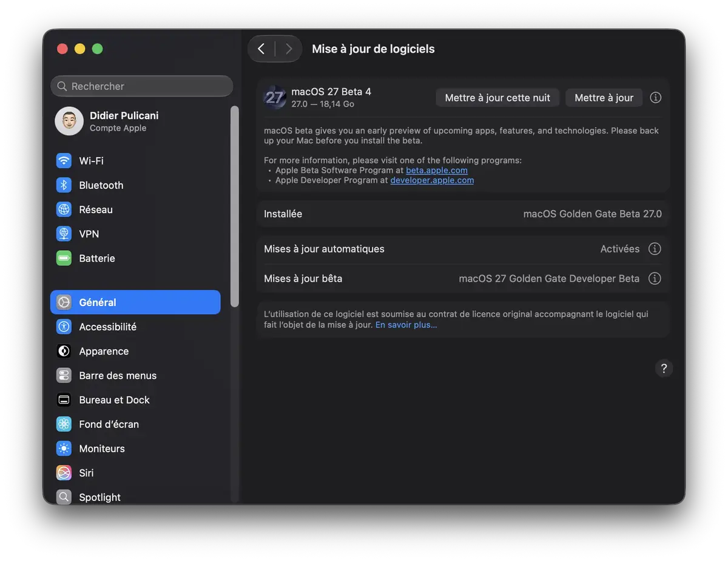The height and width of the screenshot is (561, 728).
Task: Click the Installée row label
Action: tap(283, 214)
